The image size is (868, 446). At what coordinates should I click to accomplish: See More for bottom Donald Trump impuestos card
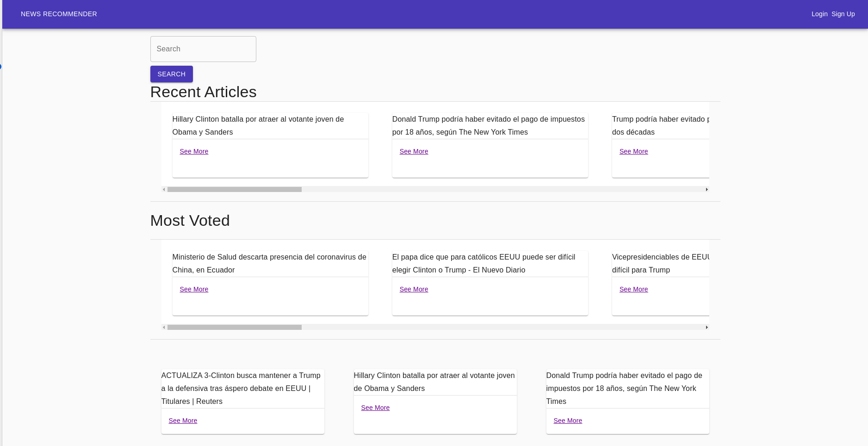coord(568,421)
